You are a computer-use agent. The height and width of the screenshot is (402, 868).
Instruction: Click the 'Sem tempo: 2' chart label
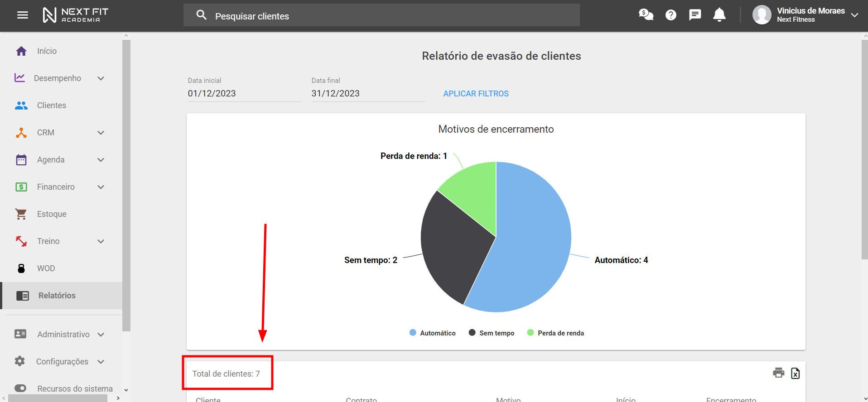[x=371, y=260]
